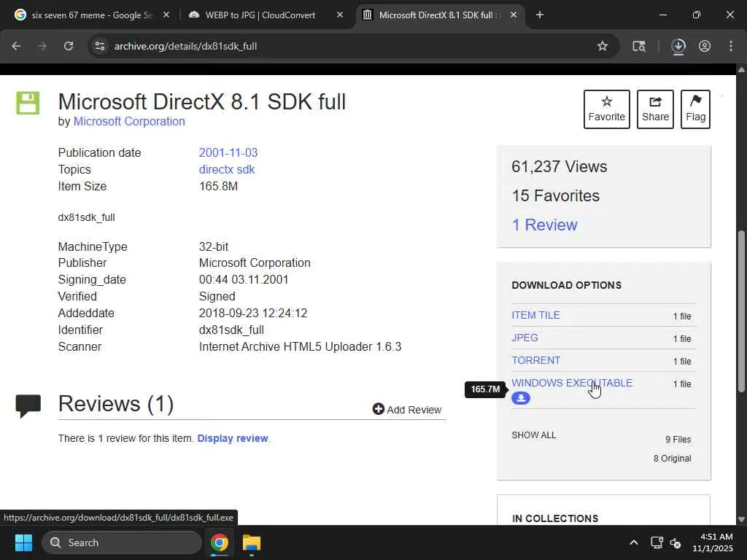Open the 2001-11-03 publication date link
The width and height of the screenshot is (747, 560).
pyautogui.click(x=228, y=153)
